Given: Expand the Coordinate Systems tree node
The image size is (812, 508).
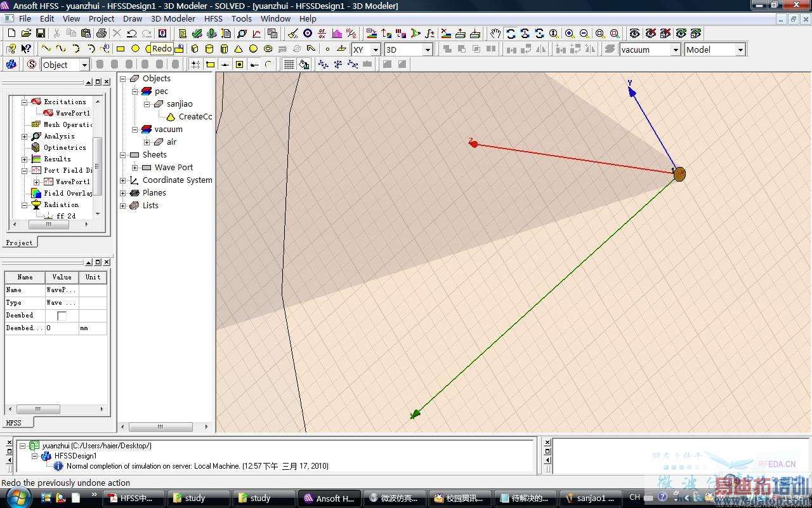Looking at the screenshot, I should (123, 180).
